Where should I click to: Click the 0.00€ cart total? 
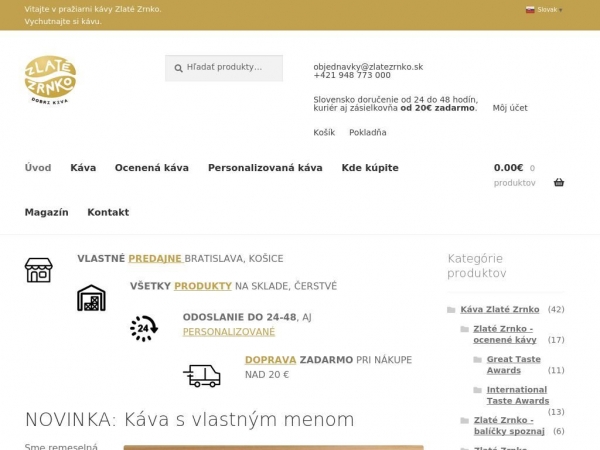coord(508,168)
